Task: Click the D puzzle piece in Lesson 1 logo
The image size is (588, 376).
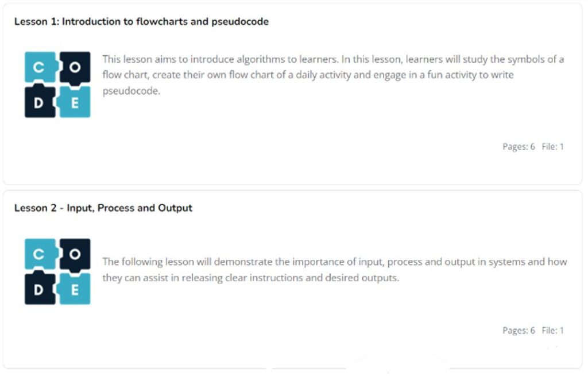Action: (39, 102)
